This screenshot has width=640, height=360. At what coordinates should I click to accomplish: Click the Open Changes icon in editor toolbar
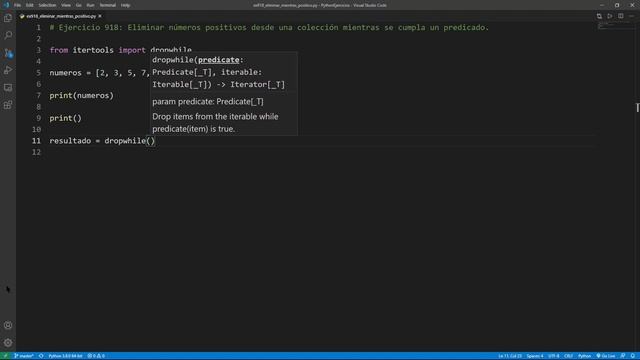(x=599, y=16)
